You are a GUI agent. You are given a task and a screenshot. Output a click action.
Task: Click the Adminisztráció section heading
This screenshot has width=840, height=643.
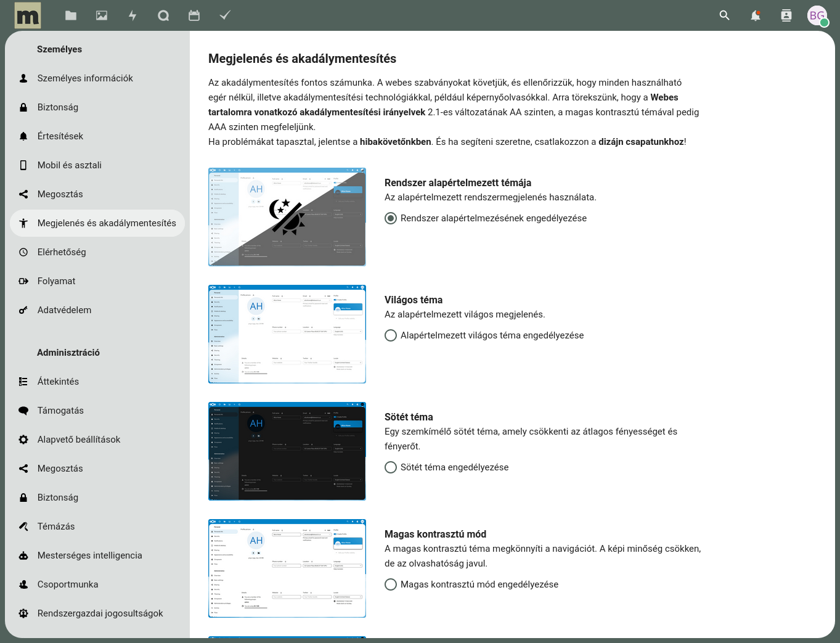click(68, 353)
